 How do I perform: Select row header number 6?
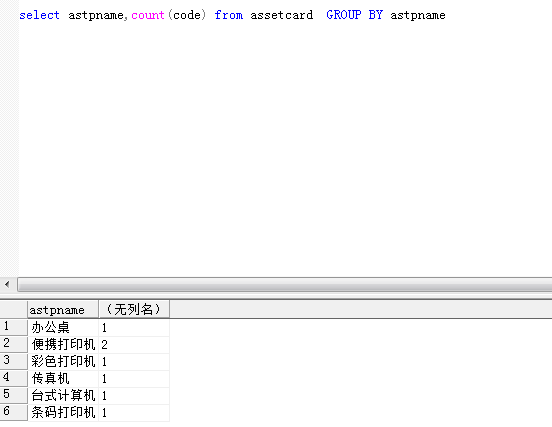pyautogui.click(x=13, y=411)
